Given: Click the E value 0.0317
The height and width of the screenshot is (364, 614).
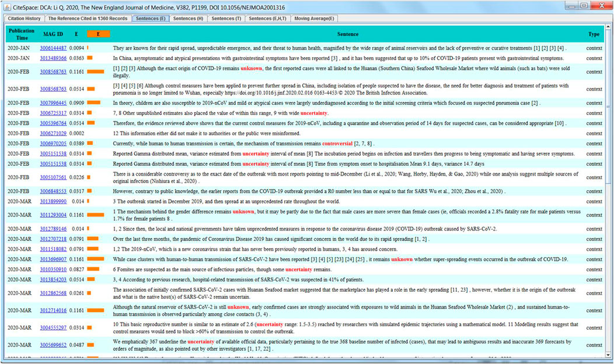Looking at the screenshot, I should [x=77, y=191].
